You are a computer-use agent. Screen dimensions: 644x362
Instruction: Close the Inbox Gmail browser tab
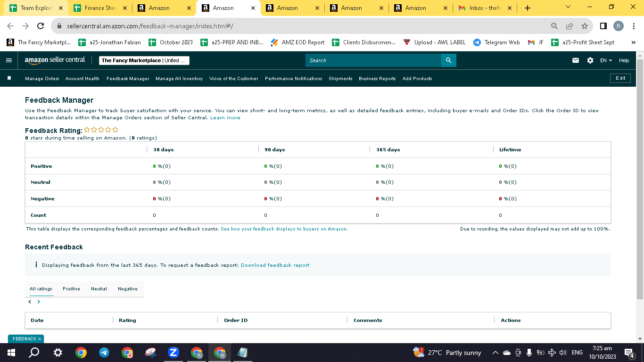[510, 8]
